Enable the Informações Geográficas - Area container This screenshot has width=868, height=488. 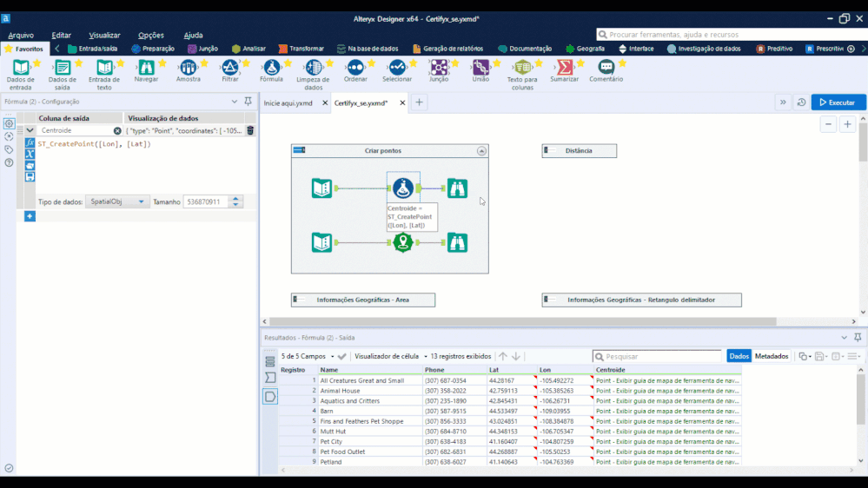click(x=301, y=300)
